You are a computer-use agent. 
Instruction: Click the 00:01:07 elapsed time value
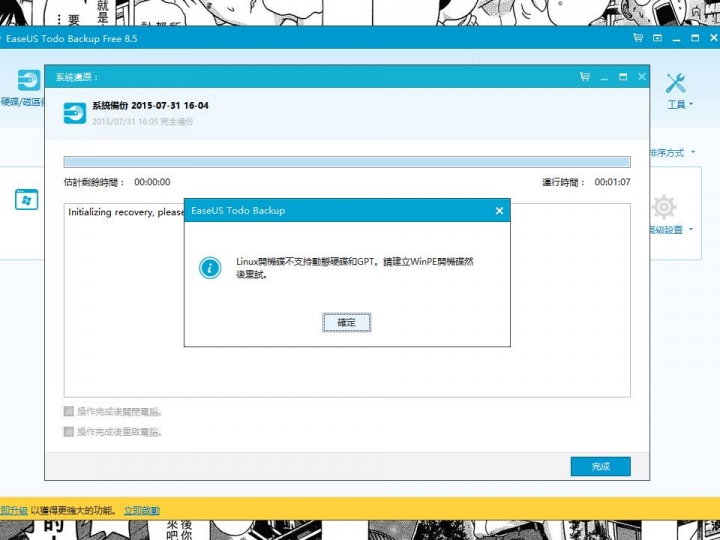(x=612, y=182)
